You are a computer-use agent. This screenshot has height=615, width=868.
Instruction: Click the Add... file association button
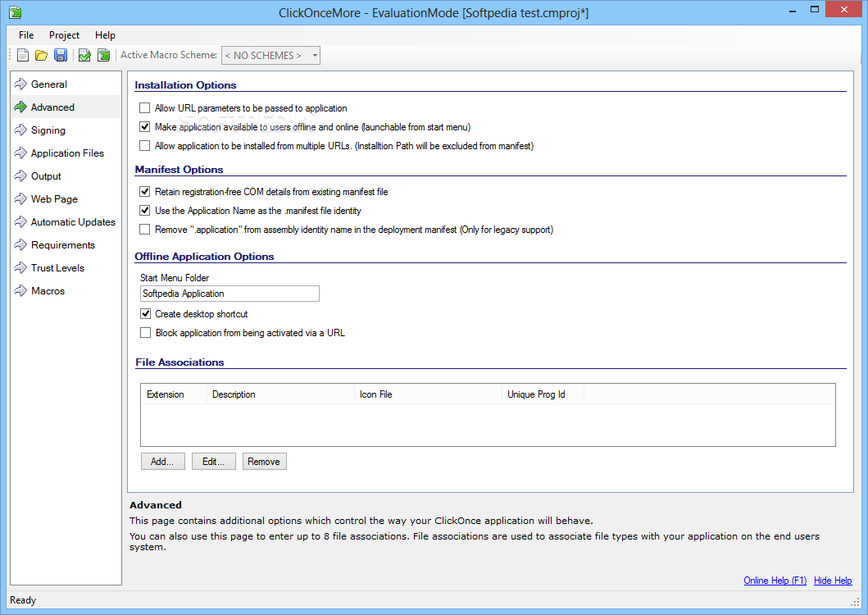tap(163, 462)
